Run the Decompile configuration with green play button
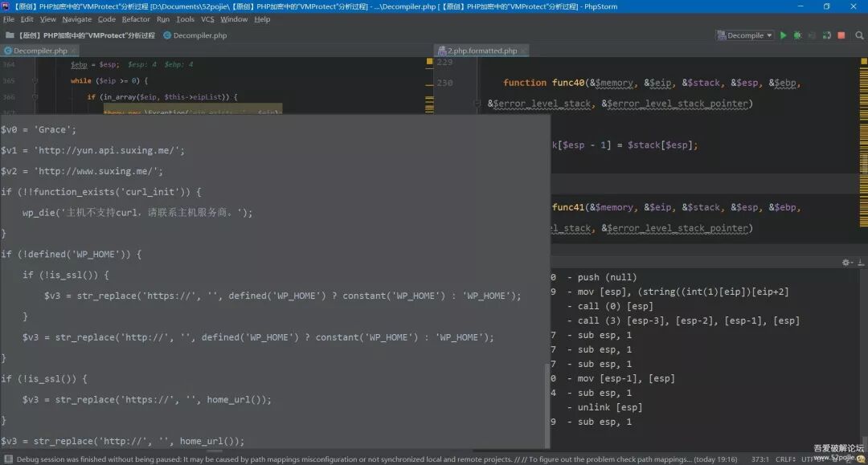The width and height of the screenshot is (868, 465). pos(783,35)
